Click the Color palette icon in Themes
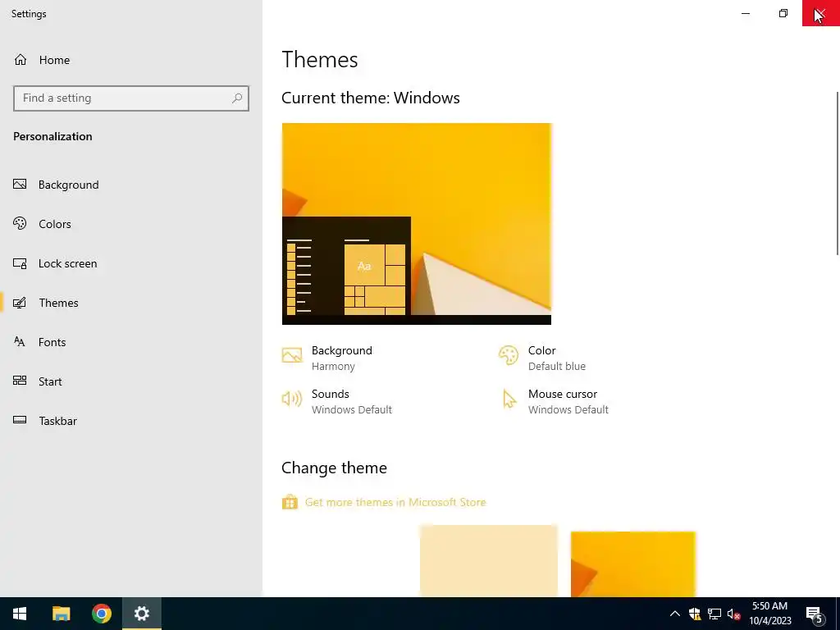 click(x=509, y=355)
